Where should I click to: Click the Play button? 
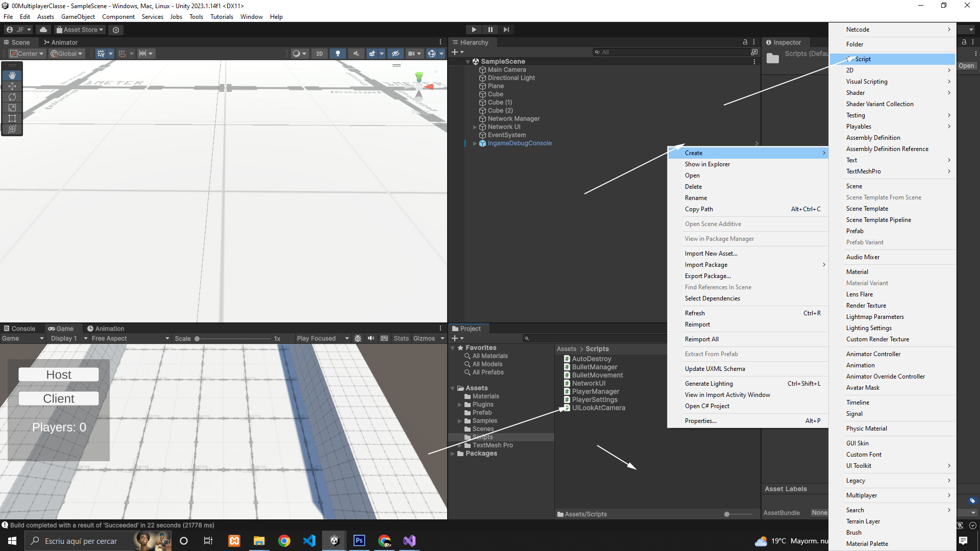[x=474, y=30]
